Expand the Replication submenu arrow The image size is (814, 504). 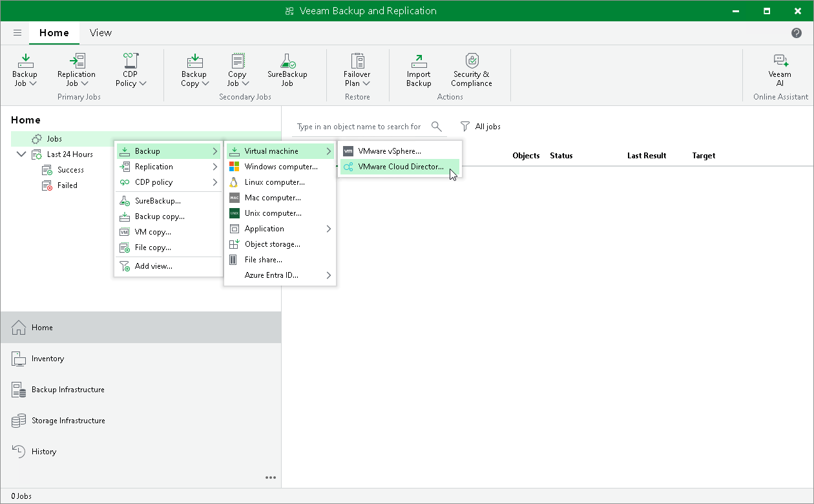click(214, 167)
